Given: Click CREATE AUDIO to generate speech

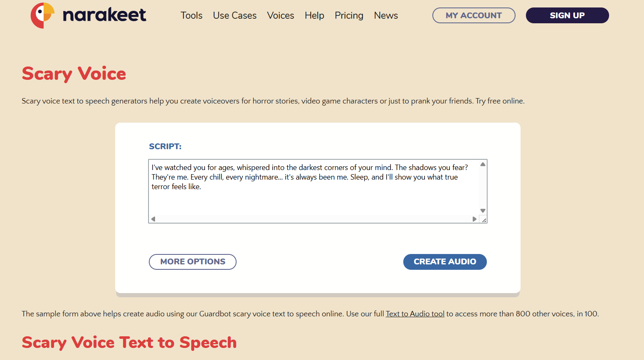Looking at the screenshot, I should [445, 261].
